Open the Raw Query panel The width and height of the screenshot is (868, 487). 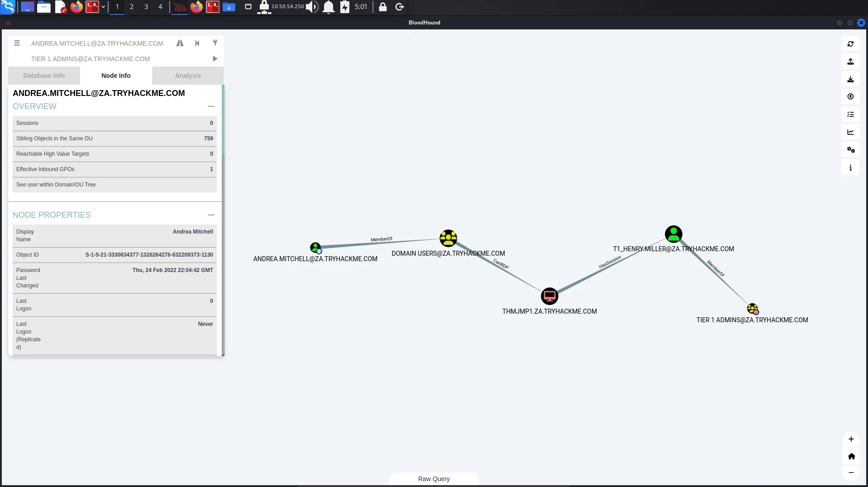point(434,479)
